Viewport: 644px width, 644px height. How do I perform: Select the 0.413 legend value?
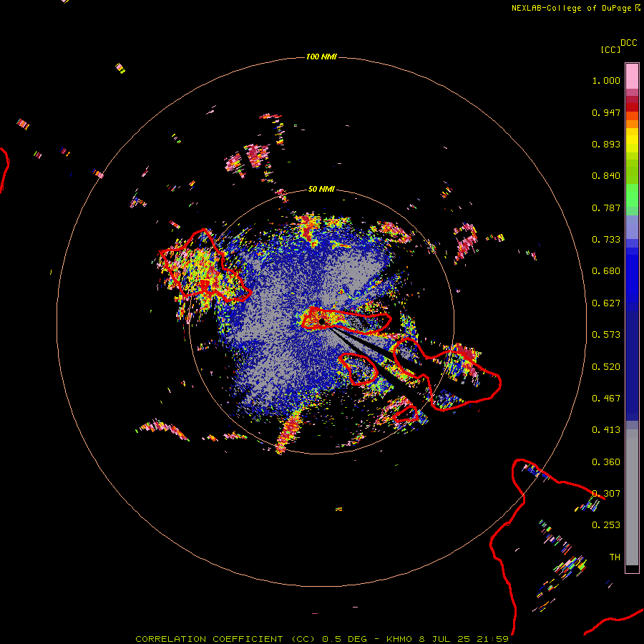click(606, 430)
